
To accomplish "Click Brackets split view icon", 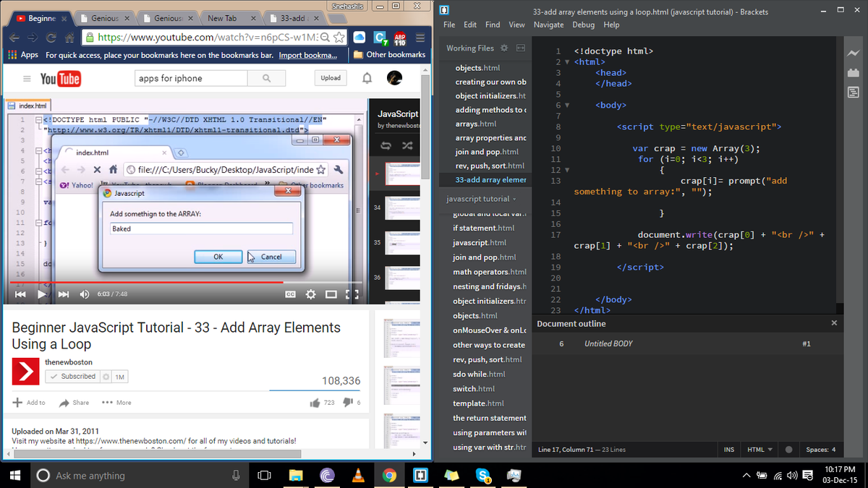I will 519,48.
